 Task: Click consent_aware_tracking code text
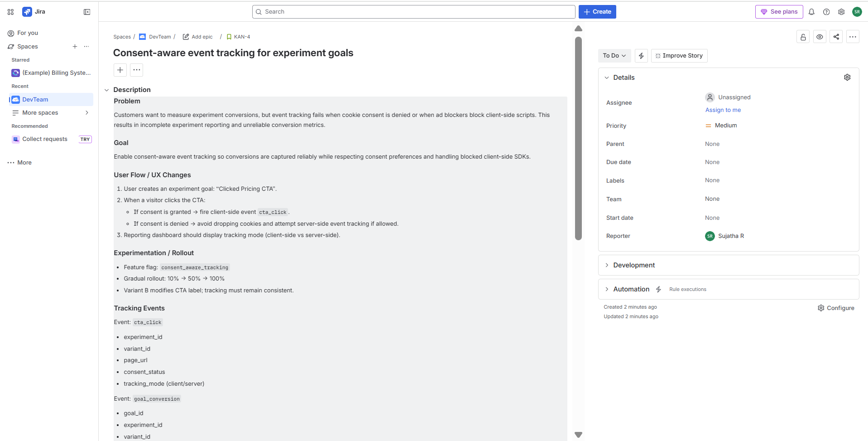coord(195,267)
